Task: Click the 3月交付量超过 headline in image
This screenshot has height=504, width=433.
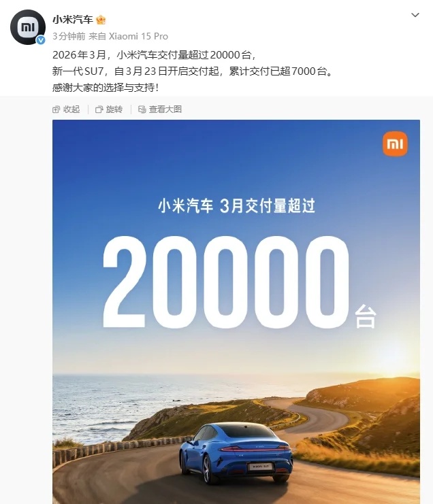Action: coord(268,205)
